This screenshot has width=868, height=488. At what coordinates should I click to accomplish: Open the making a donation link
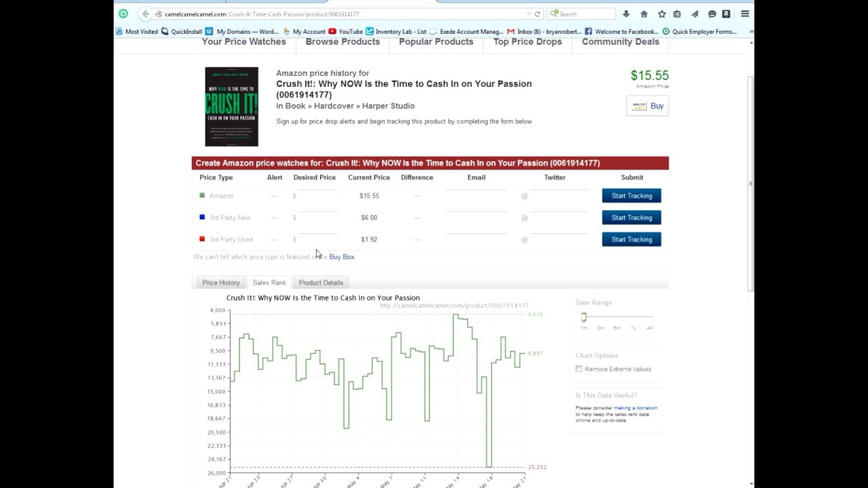(635, 408)
